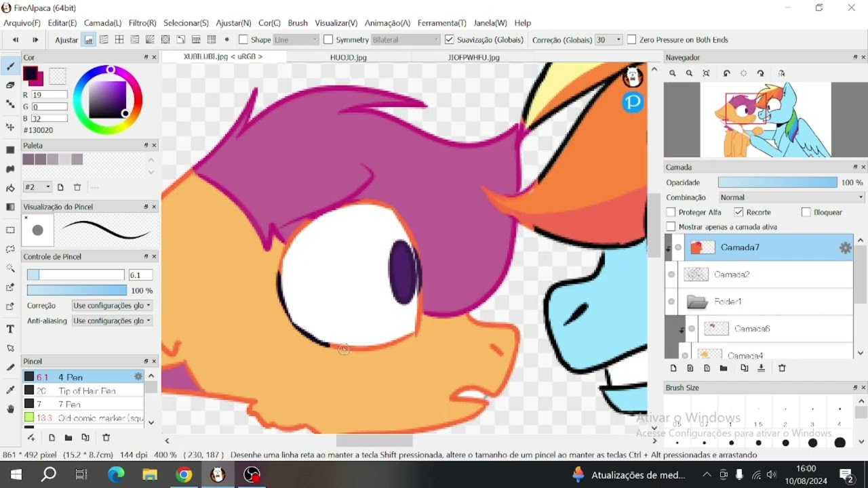The height and width of the screenshot is (488, 868).
Task: Open the Filtro(R) menu
Action: point(142,23)
